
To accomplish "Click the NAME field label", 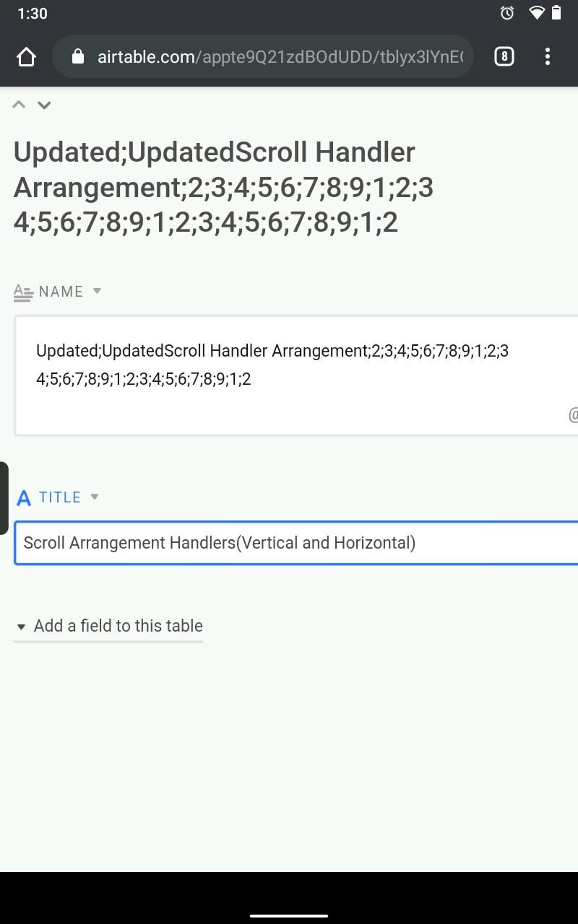I will tap(61, 292).
